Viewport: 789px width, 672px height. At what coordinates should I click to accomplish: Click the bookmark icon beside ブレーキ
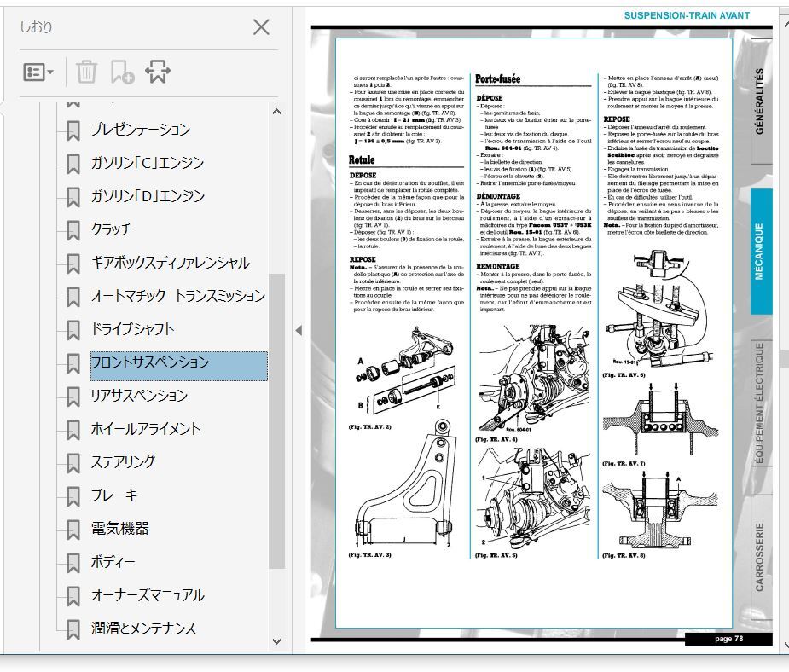[73, 496]
